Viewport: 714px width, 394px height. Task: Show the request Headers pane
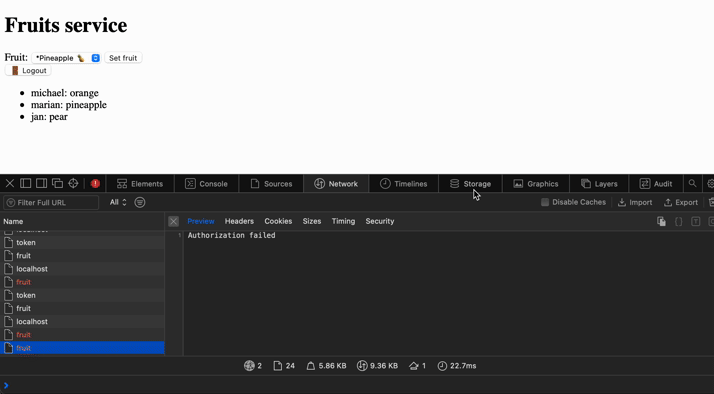click(x=239, y=221)
